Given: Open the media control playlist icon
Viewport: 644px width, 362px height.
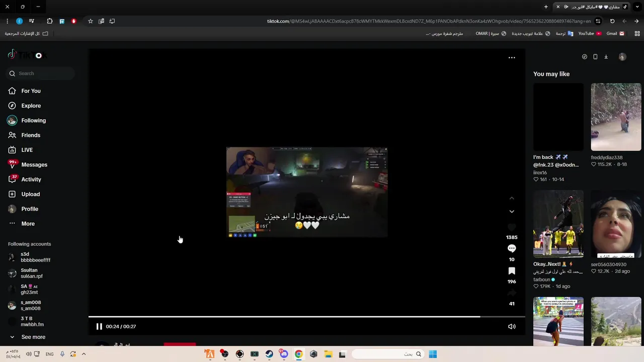Looking at the screenshot, I should tap(31, 21).
